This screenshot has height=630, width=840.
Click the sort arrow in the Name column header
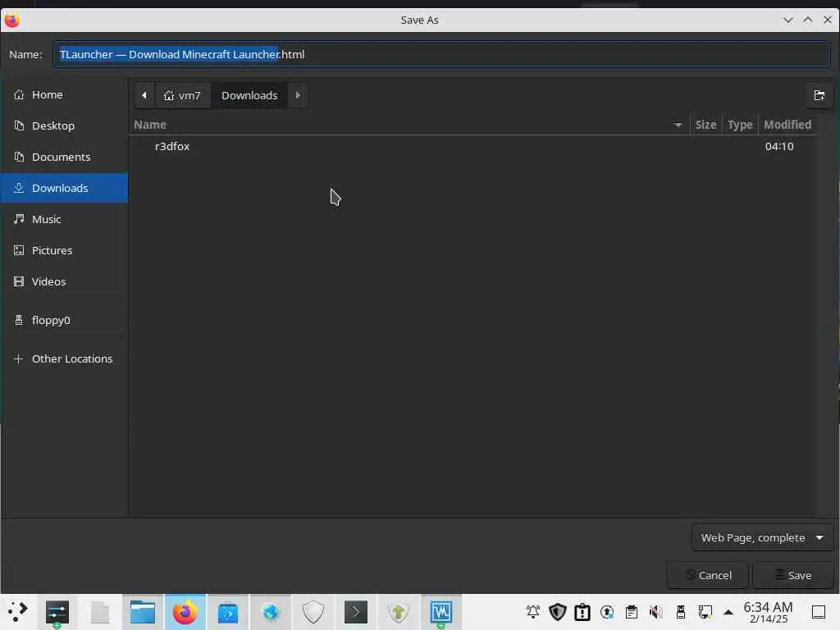tap(678, 125)
